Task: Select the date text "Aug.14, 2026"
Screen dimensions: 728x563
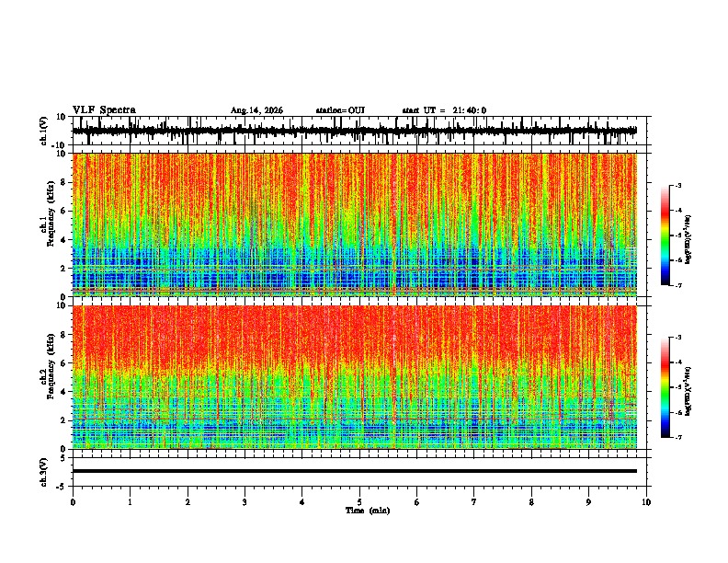Action: coord(256,110)
